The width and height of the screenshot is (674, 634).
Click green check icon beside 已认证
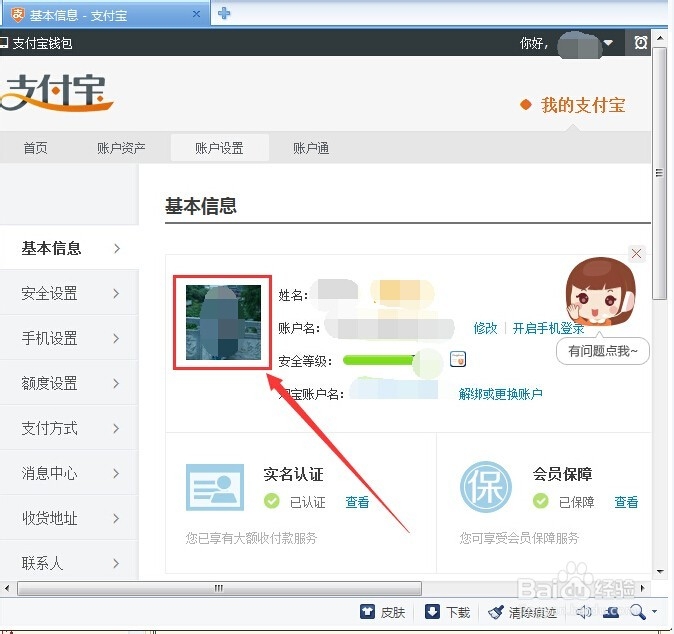272,501
